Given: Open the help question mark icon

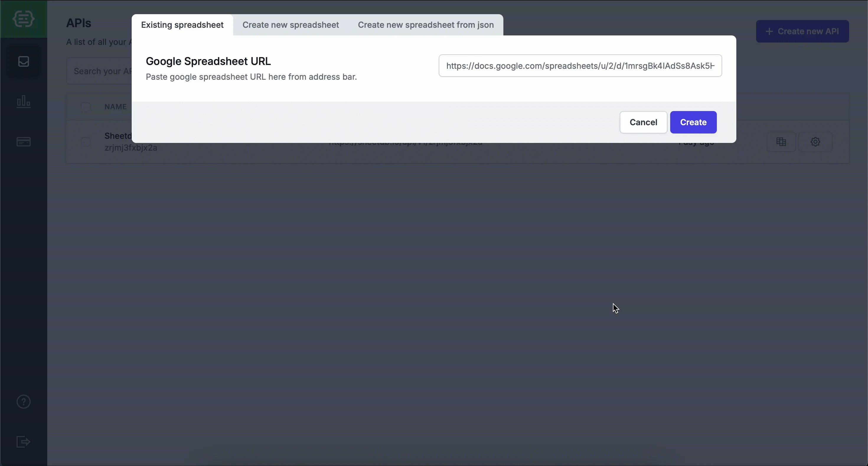Looking at the screenshot, I should [24, 402].
